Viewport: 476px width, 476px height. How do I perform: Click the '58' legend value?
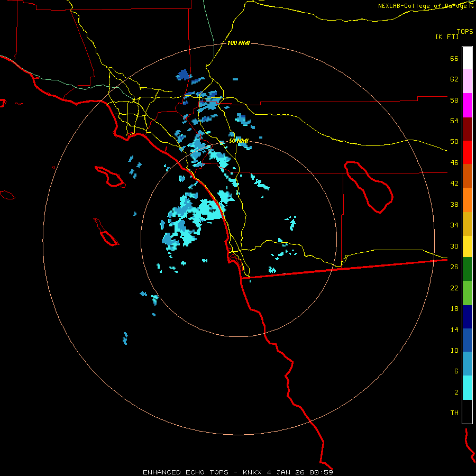point(454,100)
